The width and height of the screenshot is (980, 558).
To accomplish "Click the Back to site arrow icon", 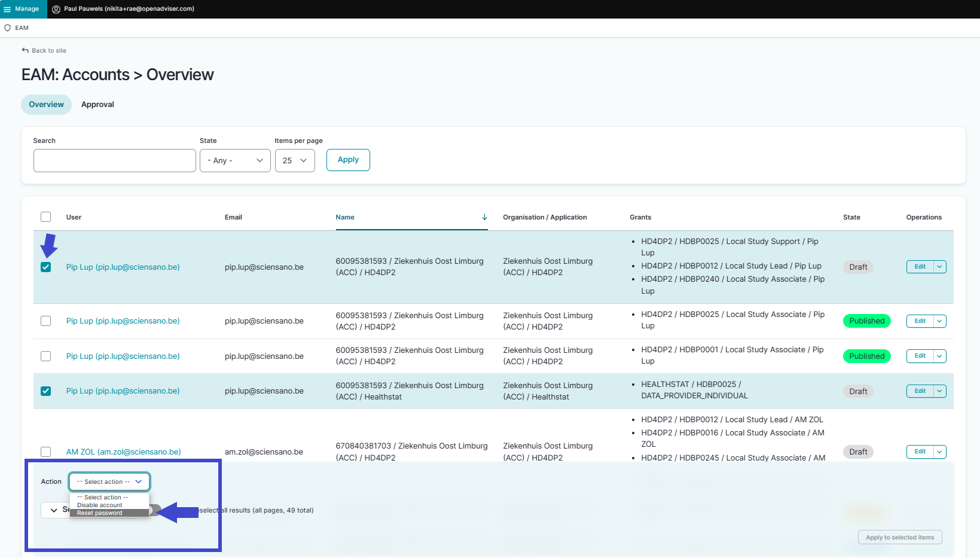I will click(x=25, y=50).
